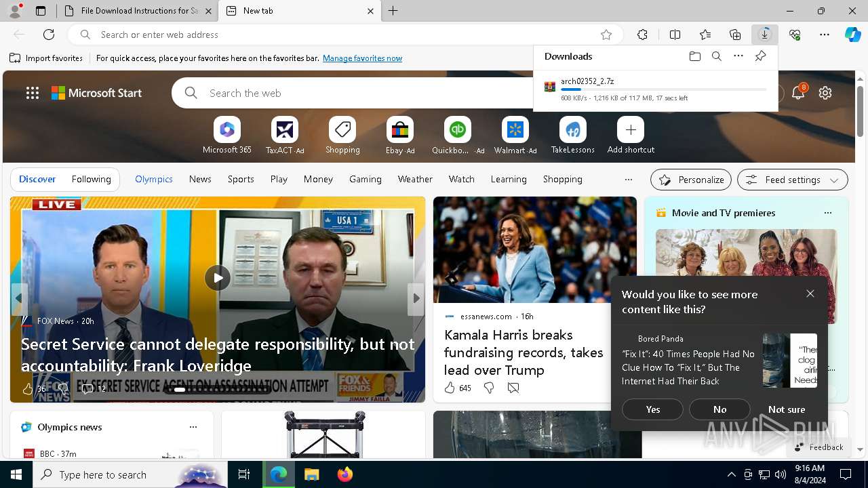
Task: Open Walmart ad shortcut
Action: pyautogui.click(x=515, y=136)
